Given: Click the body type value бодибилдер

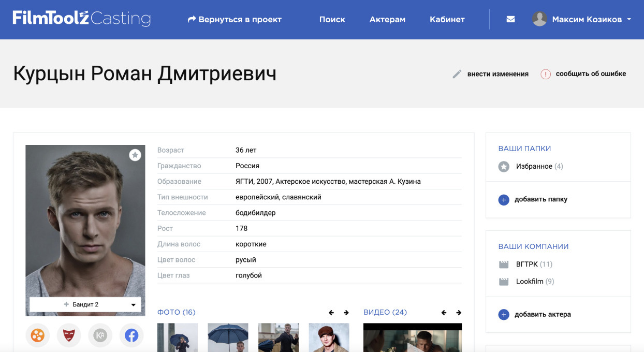Looking at the screenshot, I should [x=256, y=213].
